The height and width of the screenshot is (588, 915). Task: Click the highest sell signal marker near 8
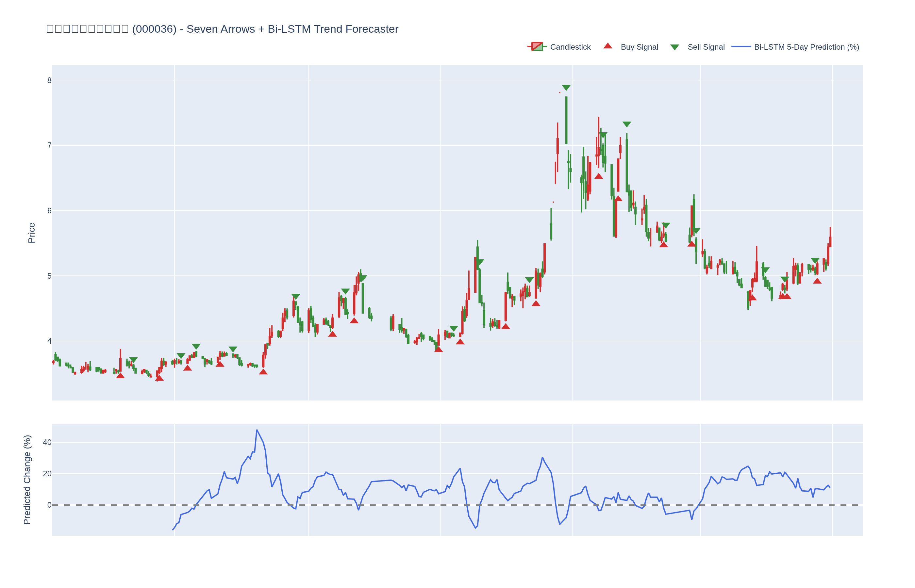click(566, 88)
